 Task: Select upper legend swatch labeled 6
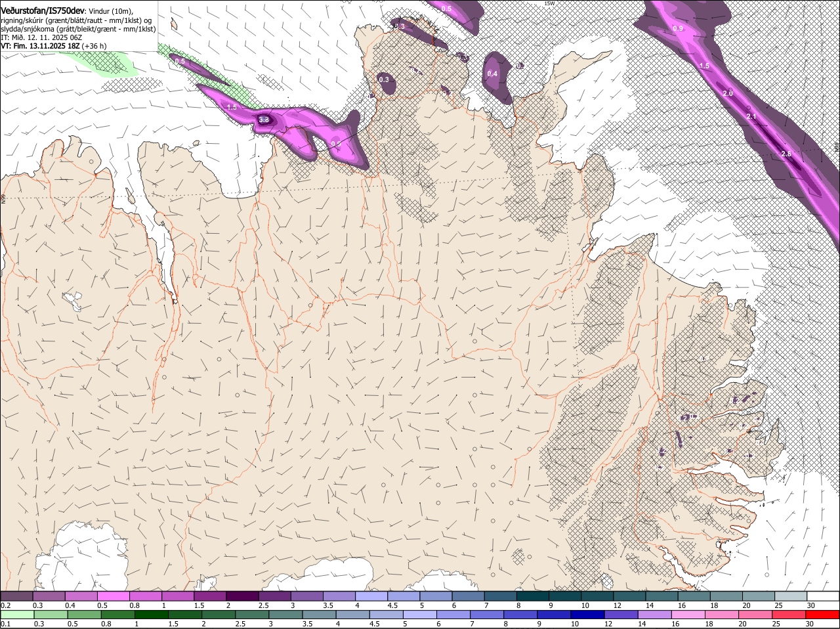pyautogui.click(x=467, y=596)
